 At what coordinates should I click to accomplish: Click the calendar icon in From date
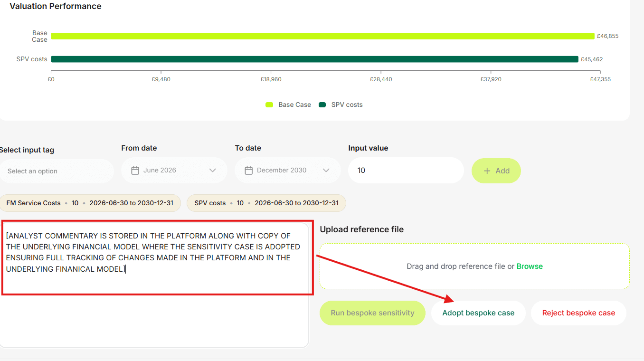click(135, 171)
